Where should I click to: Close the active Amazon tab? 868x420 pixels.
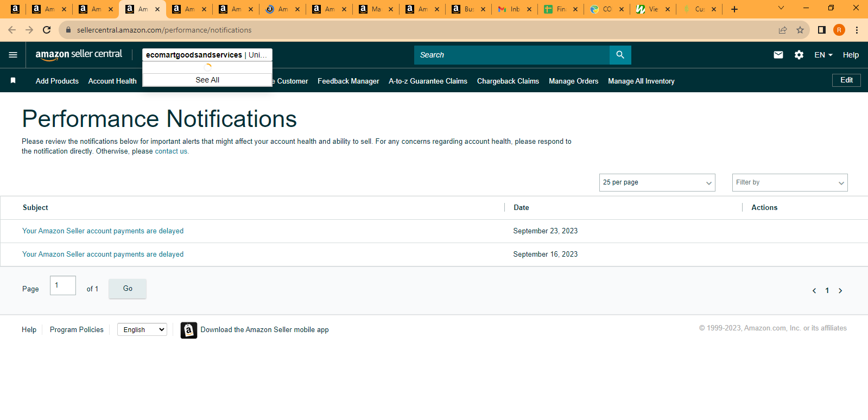[157, 9]
